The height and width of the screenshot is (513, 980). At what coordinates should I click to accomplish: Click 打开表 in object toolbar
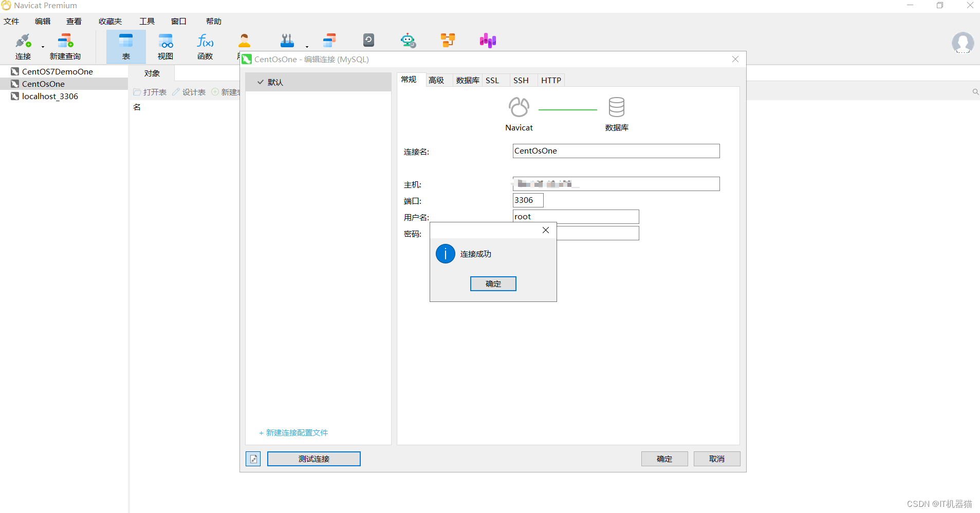pos(150,92)
